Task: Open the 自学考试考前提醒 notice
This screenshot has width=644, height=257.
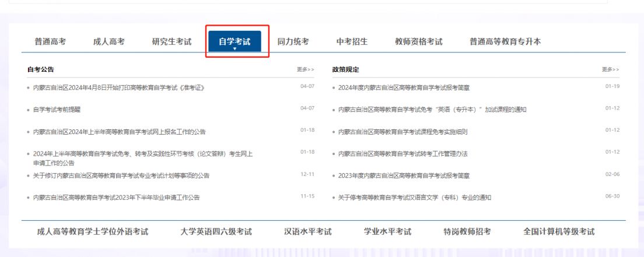Action: (x=60, y=110)
